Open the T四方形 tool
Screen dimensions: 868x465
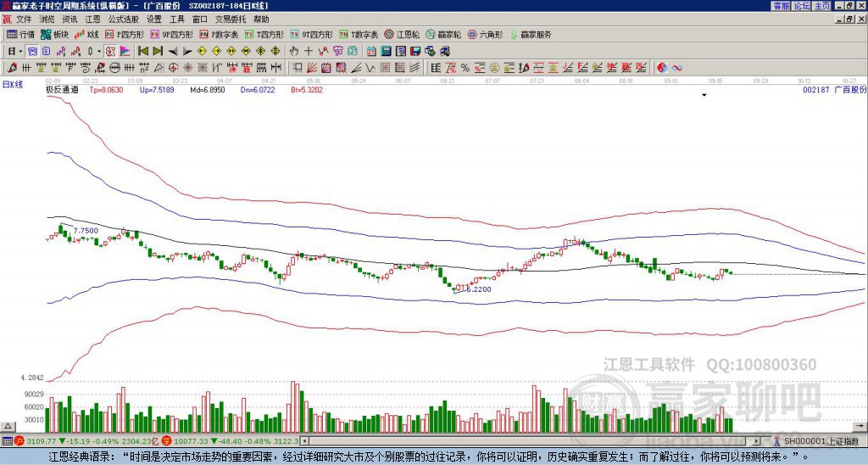pyautogui.click(x=264, y=34)
